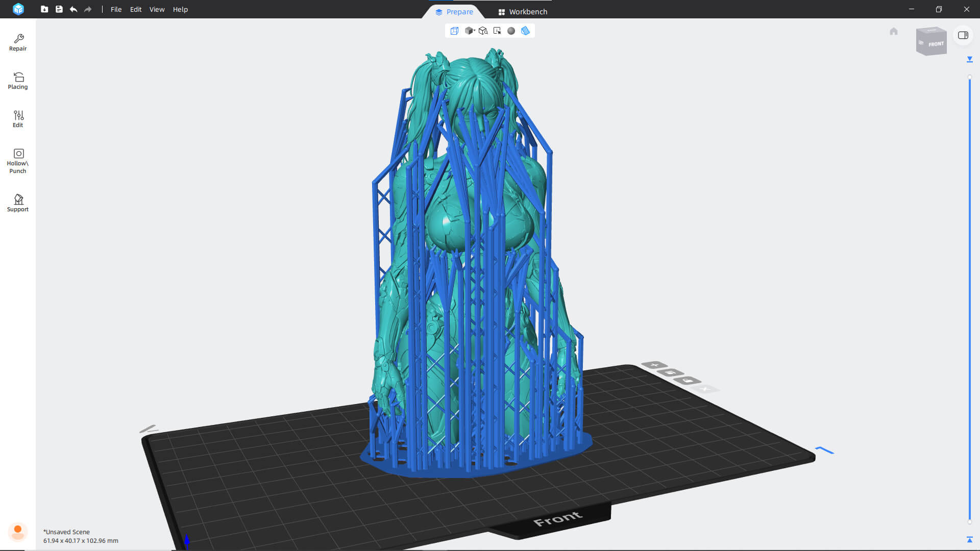Switch to the Prepare tab
The image size is (980, 551).
click(454, 12)
